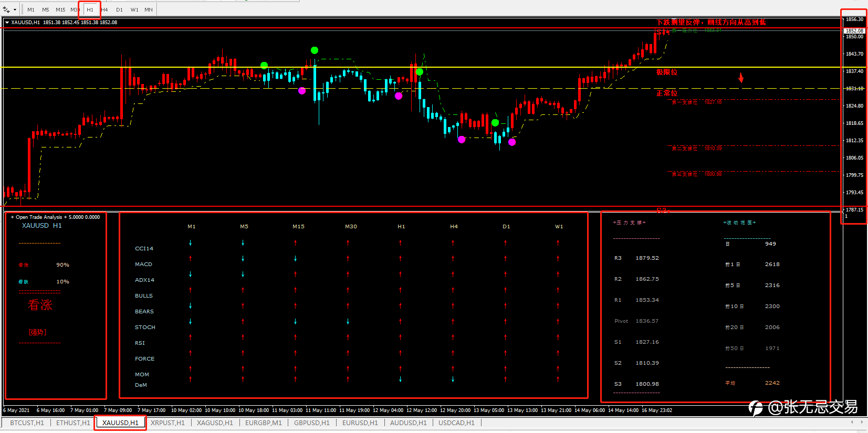Click the range value 2006
Viewport: 868px width, 433px height.
click(772, 328)
